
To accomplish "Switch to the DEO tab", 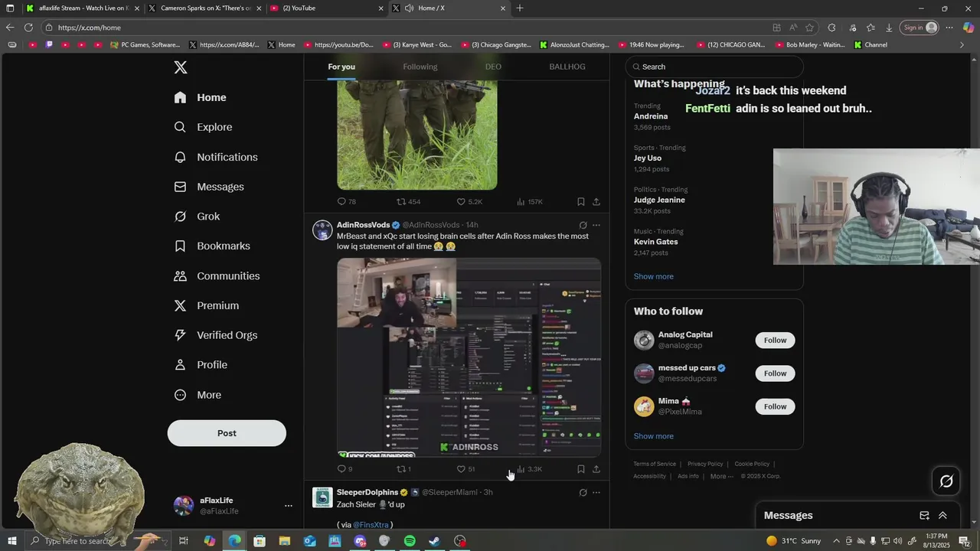I will [x=493, y=67].
